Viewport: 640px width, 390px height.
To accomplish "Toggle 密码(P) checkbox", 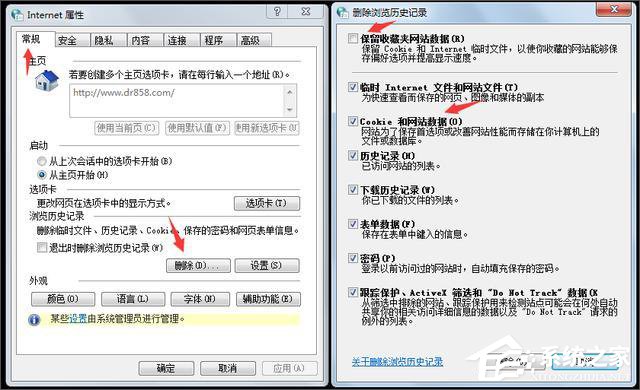I will point(353,258).
